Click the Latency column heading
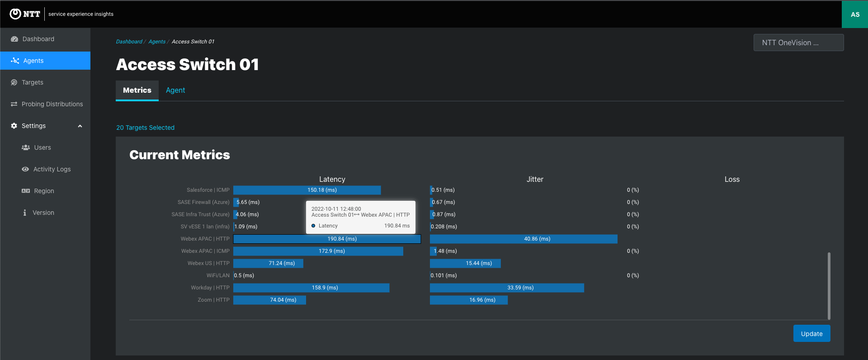Screen dimensions: 868x360 coord(332,179)
